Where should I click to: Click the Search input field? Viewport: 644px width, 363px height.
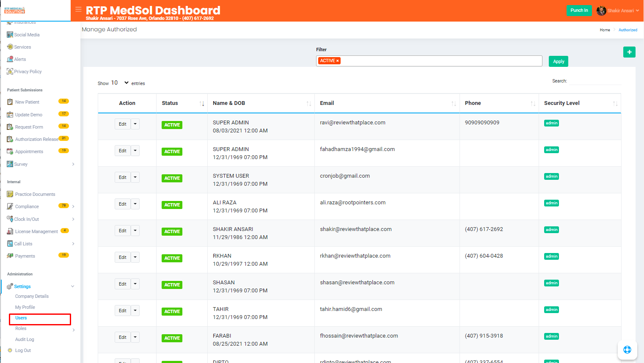(594, 81)
